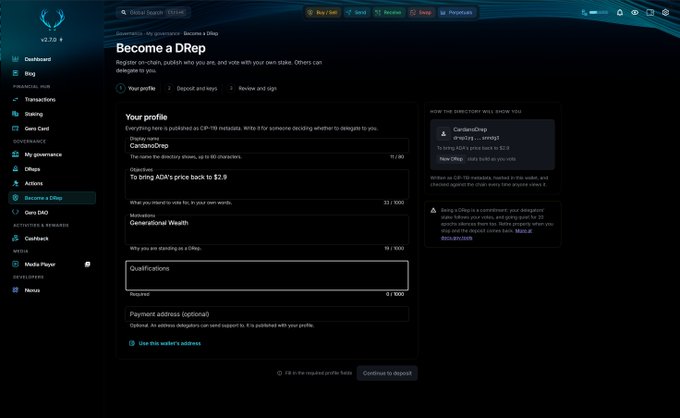
Task: Click the Nexus developer icon
Action: click(x=16, y=290)
